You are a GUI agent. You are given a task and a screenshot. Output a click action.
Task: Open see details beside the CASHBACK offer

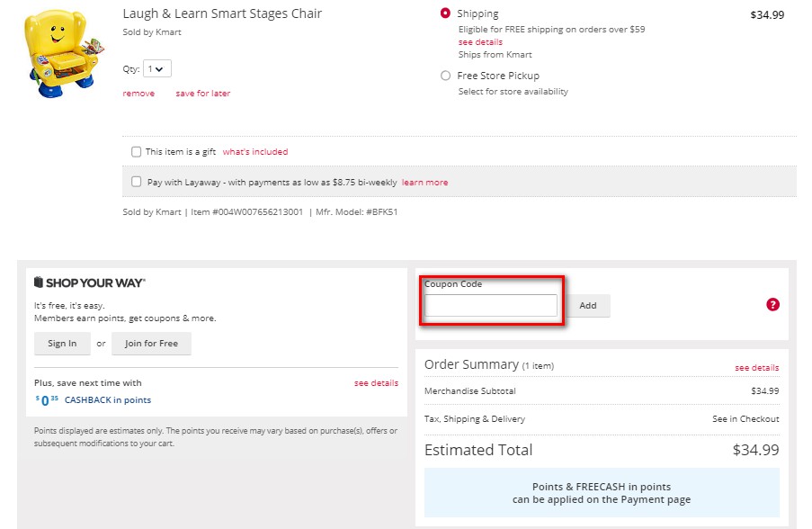(376, 383)
